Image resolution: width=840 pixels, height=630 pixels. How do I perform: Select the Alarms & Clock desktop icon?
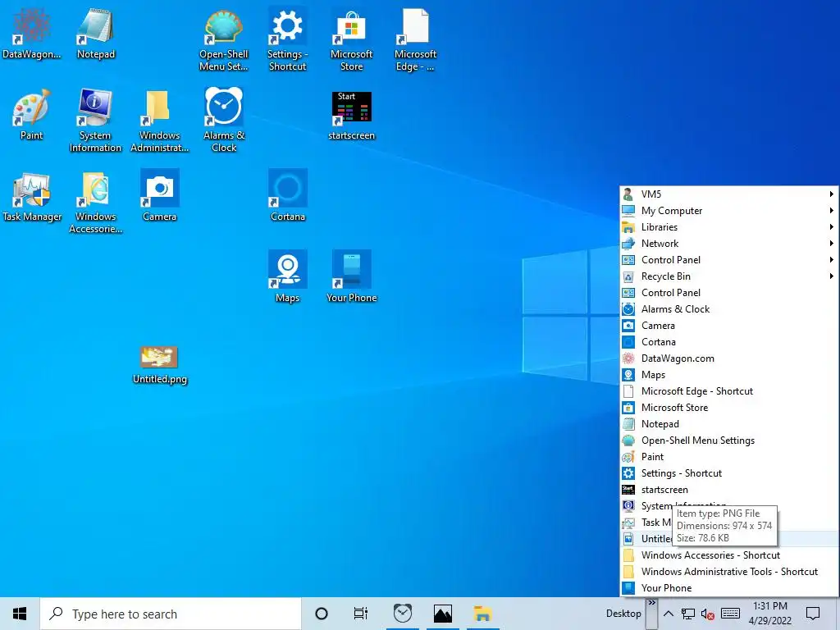click(x=224, y=121)
